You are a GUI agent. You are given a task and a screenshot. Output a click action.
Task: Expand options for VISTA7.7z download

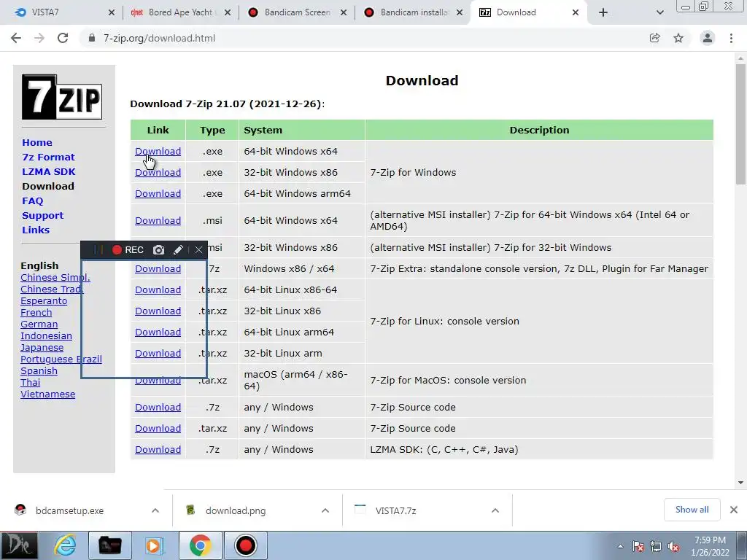coord(495,510)
